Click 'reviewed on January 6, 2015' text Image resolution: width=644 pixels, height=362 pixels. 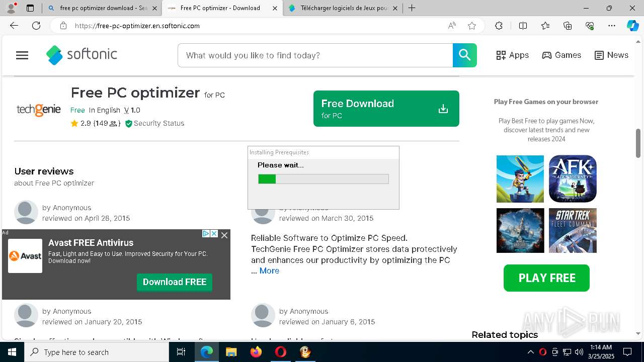pyautogui.click(x=327, y=322)
